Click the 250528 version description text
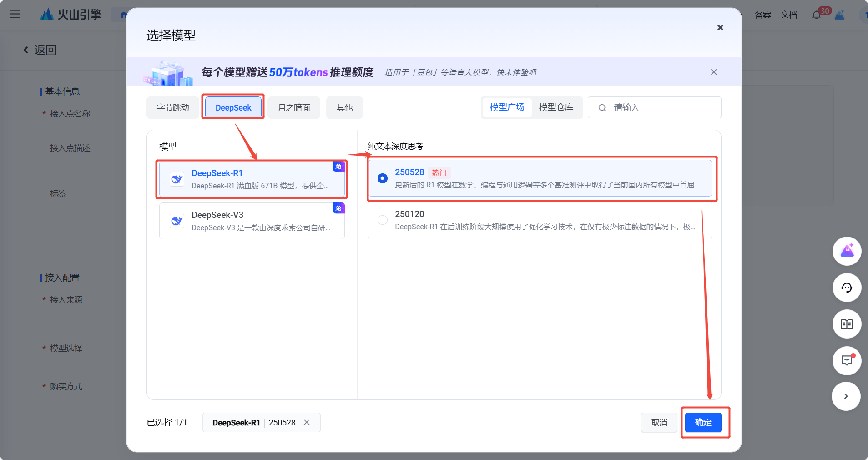 547,185
